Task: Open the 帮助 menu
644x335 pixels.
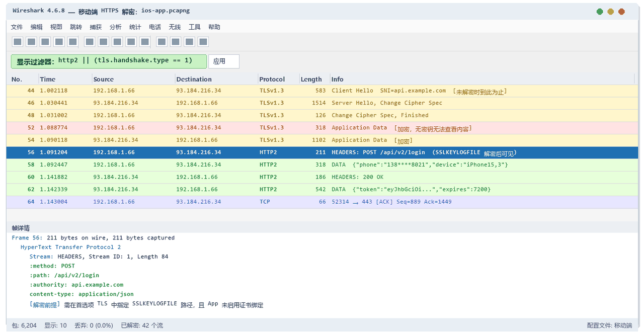Action: coord(214,27)
